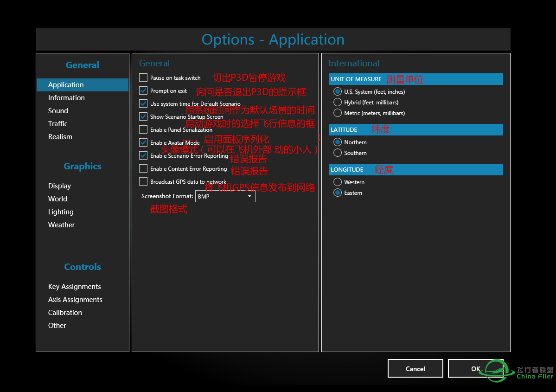Disable Scenario Error Reporting
This screenshot has height=392, width=556.
coord(143,155)
